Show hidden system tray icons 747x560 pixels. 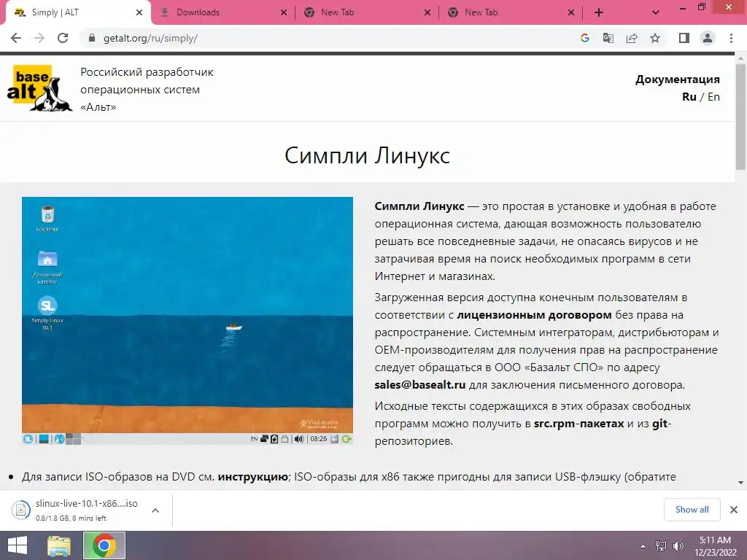(643, 546)
